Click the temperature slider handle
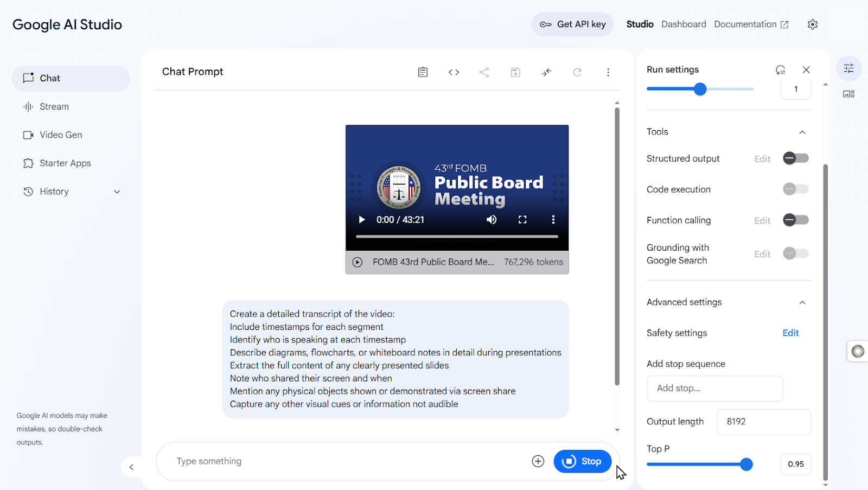868x490 pixels. (x=700, y=89)
